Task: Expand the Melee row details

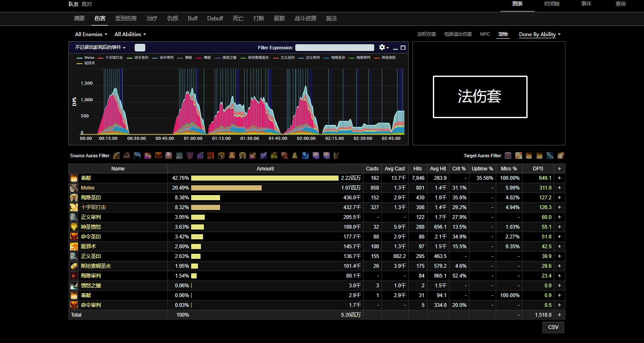Action: tap(559, 188)
